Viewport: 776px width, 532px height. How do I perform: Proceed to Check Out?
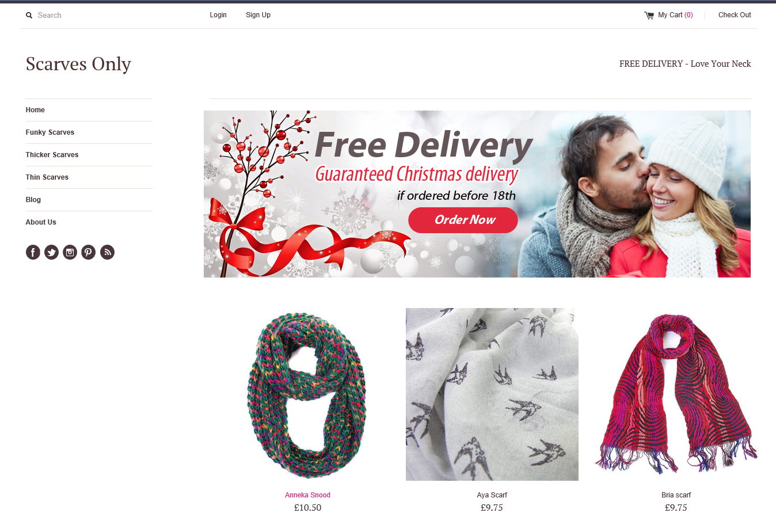[735, 15]
